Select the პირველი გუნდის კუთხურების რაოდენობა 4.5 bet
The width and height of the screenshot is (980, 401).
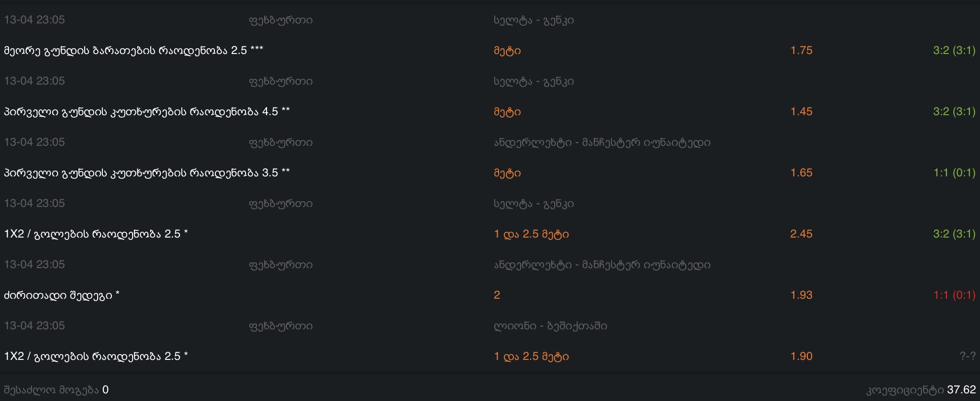pyautogui.click(x=147, y=112)
